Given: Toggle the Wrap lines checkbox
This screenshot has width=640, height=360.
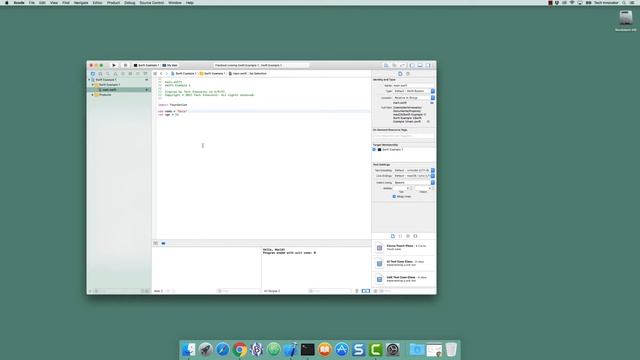Looking at the screenshot, I should 394,196.
